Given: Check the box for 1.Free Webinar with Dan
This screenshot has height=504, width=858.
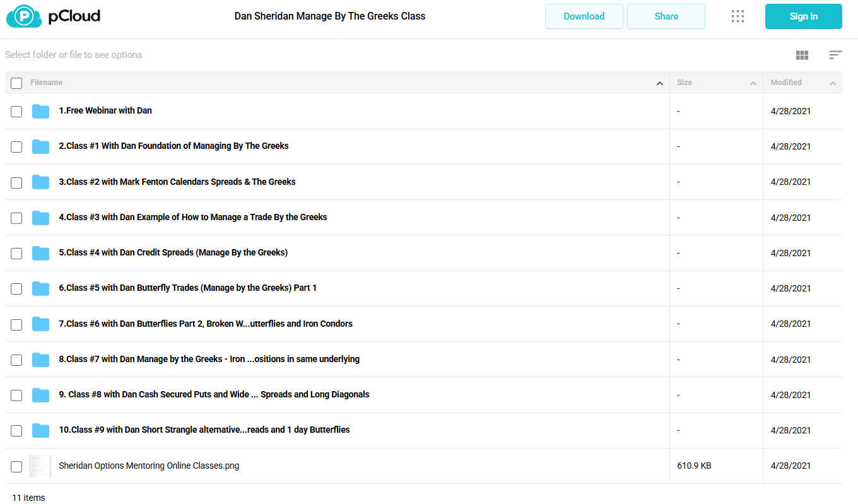Looking at the screenshot, I should [x=16, y=112].
